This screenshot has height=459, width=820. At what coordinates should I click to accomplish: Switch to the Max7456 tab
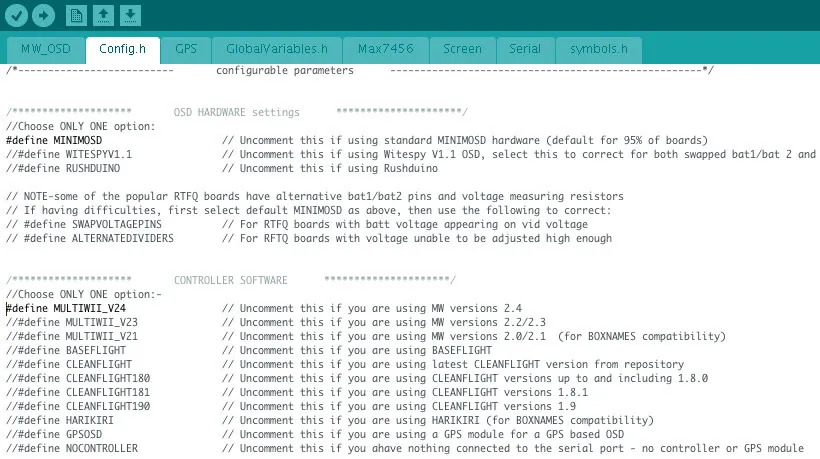click(x=386, y=49)
